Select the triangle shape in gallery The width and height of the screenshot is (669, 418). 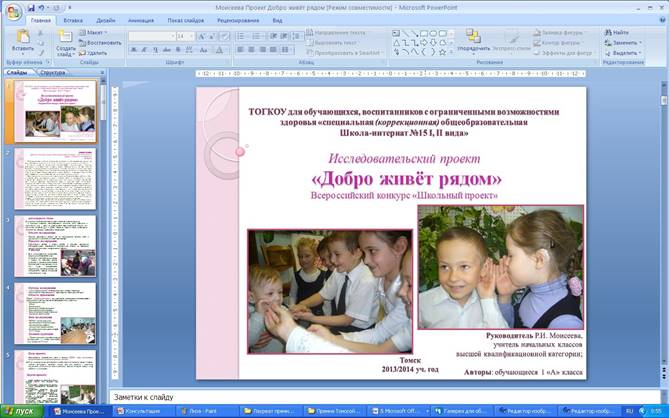click(x=396, y=43)
